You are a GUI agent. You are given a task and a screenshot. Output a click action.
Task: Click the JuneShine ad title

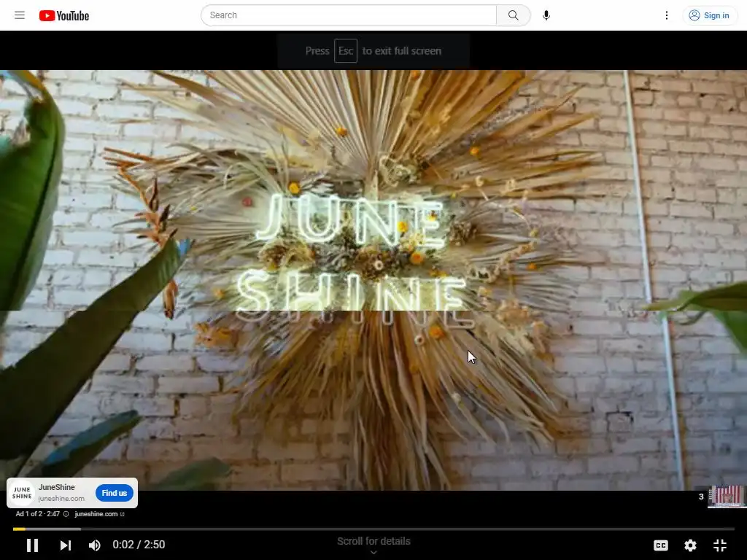coord(56,487)
